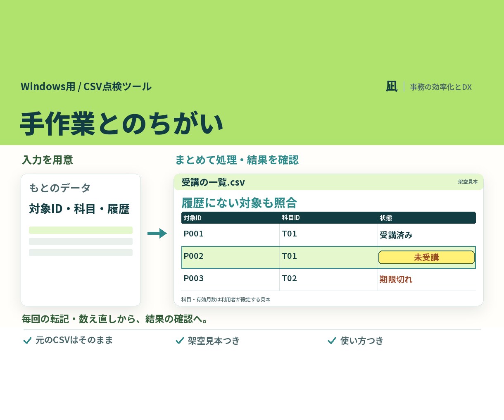The image size is (504, 420).
Task: Click the 元のCSVはそのまま text
Action: [74, 340]
